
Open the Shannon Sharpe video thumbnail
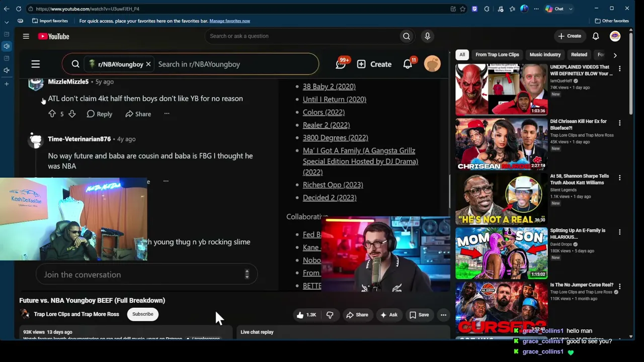(501, 199)
